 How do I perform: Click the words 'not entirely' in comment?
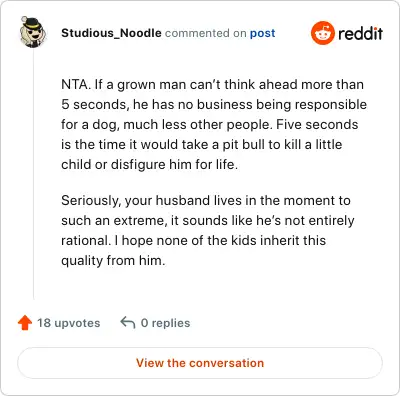pyautogui.click(x=320, y=221)
